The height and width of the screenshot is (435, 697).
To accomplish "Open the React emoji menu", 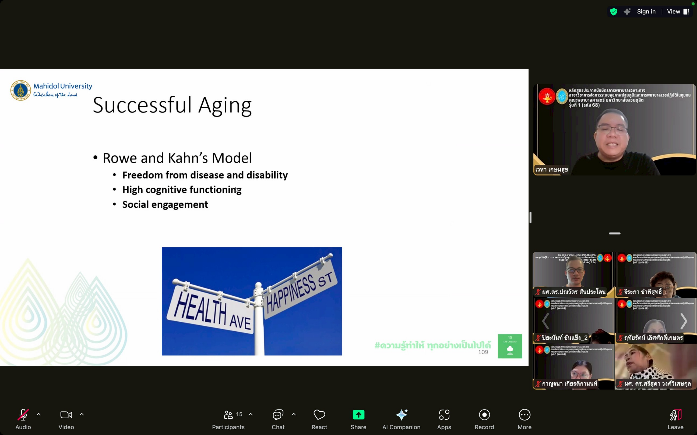I will [x=319, y=417].
